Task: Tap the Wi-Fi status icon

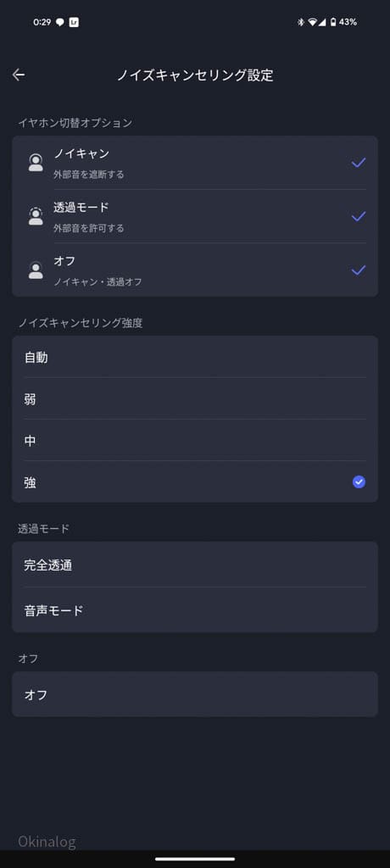Action: point(313,22)
